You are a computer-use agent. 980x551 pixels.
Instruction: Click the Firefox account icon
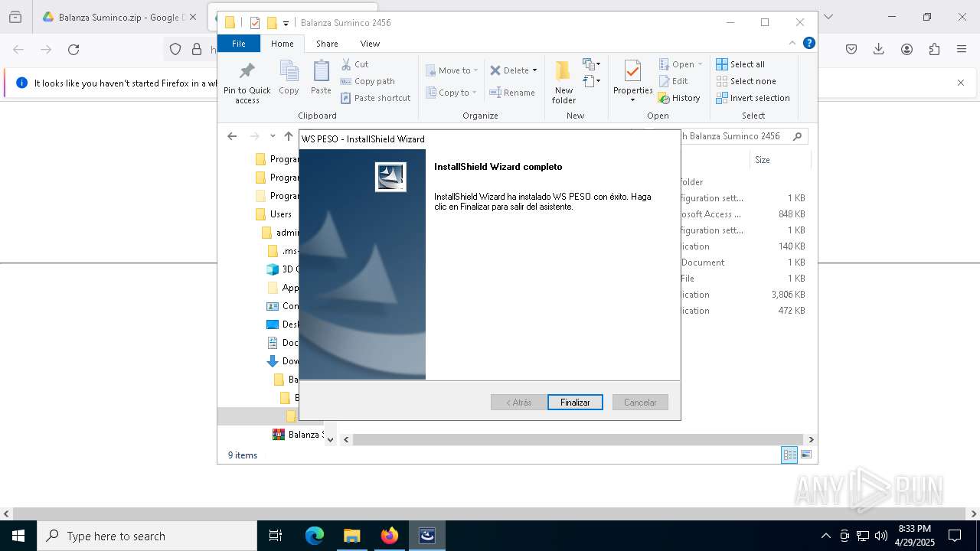(906, 50)
